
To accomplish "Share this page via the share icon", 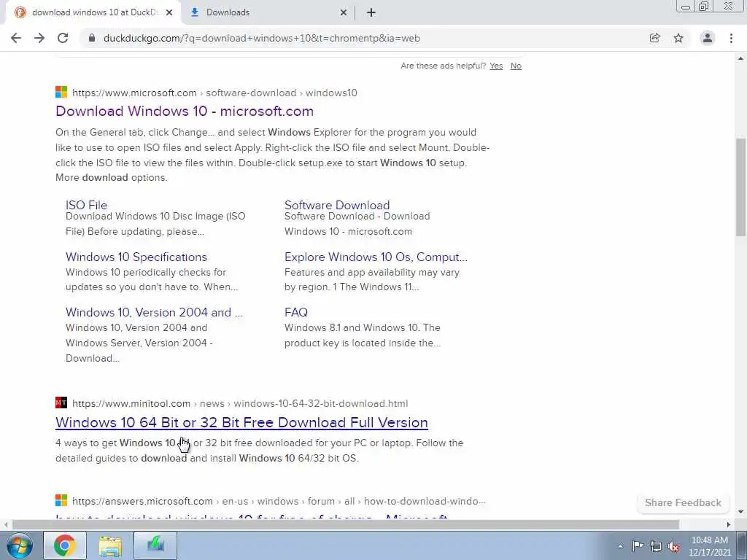I will point(654,38).
